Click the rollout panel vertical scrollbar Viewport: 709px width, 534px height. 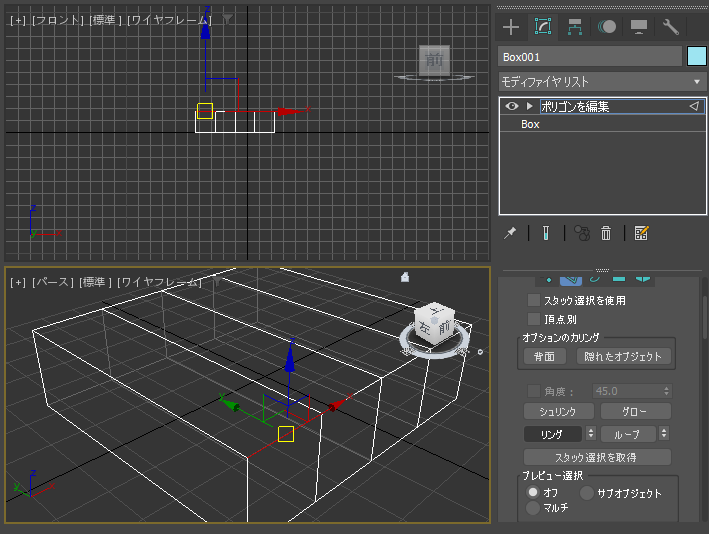(705, 317)
